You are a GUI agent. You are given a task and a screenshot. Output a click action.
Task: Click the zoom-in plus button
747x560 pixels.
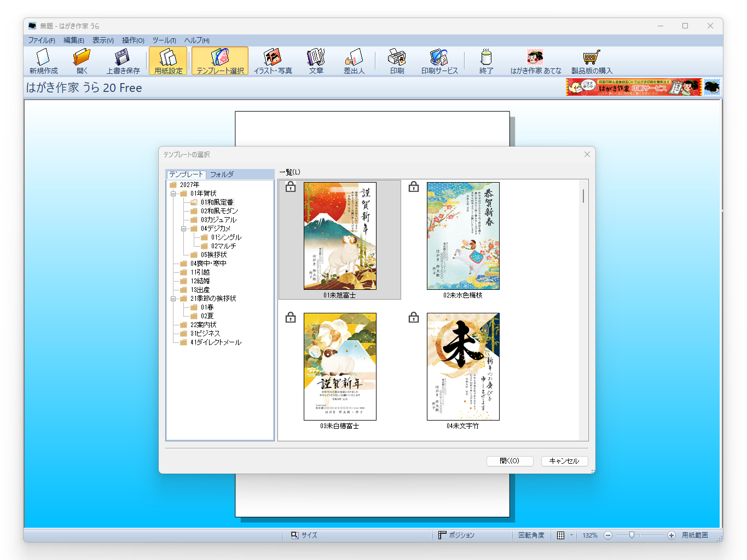click(671, 535)
